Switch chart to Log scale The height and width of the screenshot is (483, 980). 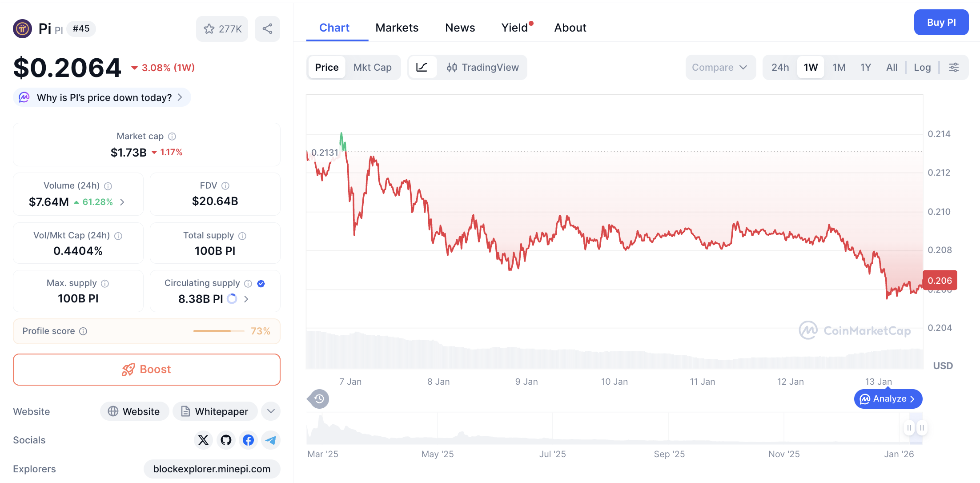(x=922, y=67)
